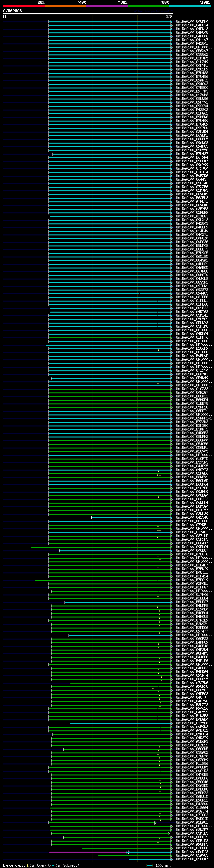Open hit UniRef100_Q9ARI2

click(x=192, y=80)
